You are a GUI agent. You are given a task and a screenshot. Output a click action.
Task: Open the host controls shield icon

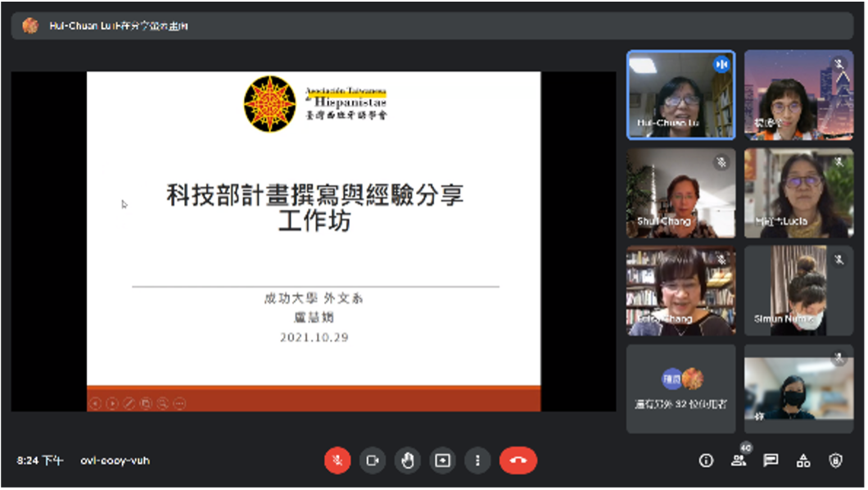click(835, 461)
